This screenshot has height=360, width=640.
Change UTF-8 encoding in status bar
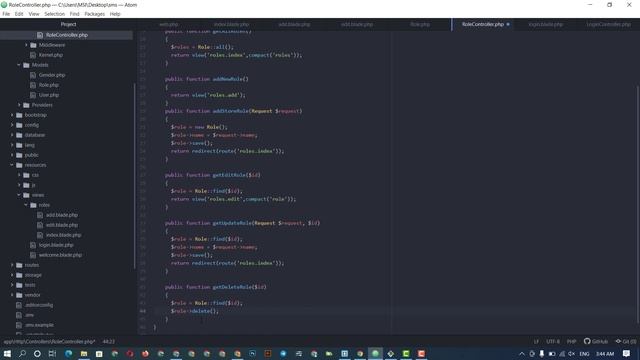[553, 342]
